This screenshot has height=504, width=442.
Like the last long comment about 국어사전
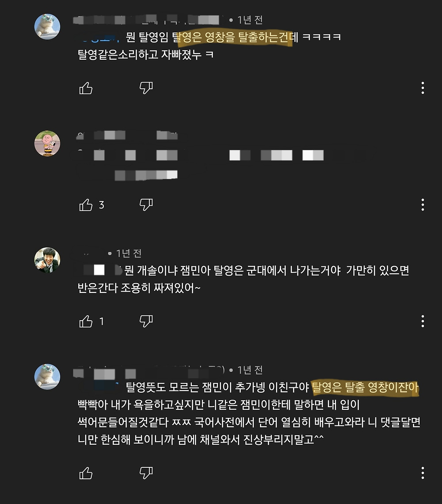pos(86,473)
